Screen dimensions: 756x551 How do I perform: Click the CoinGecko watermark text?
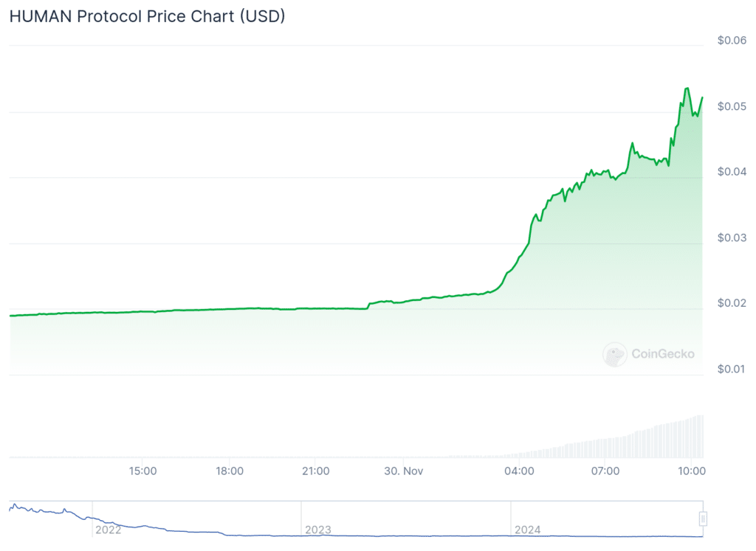tap(662, 354)
